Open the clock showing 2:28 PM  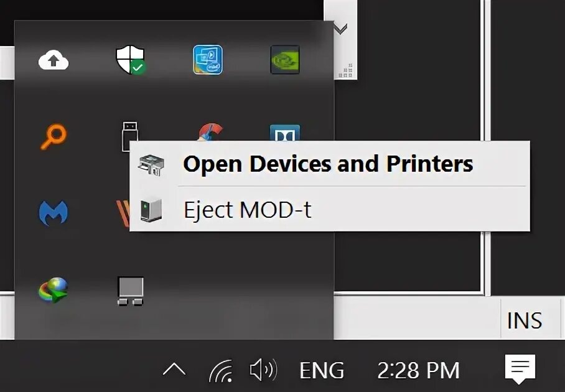[418, 370]
